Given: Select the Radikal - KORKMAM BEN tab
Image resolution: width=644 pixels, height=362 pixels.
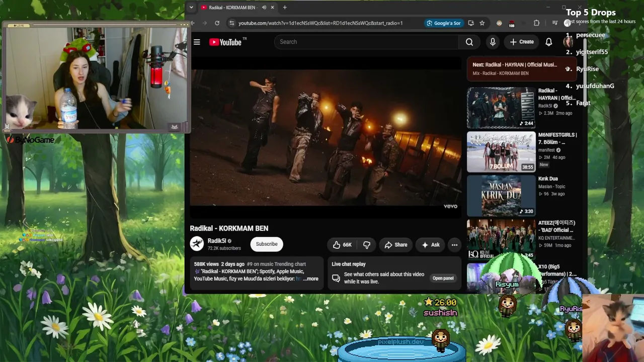Looking at the screenshot, I should [x=236, y=8].
